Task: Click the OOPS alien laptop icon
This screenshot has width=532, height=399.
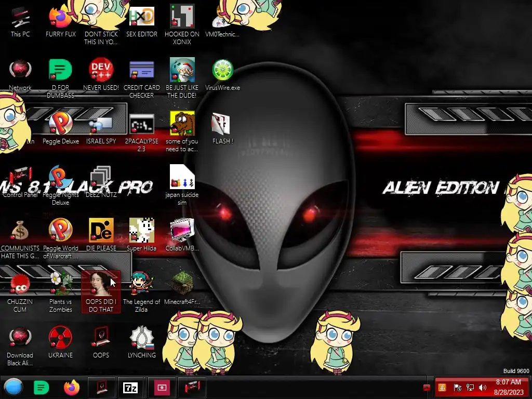Action: coord(101,343)
